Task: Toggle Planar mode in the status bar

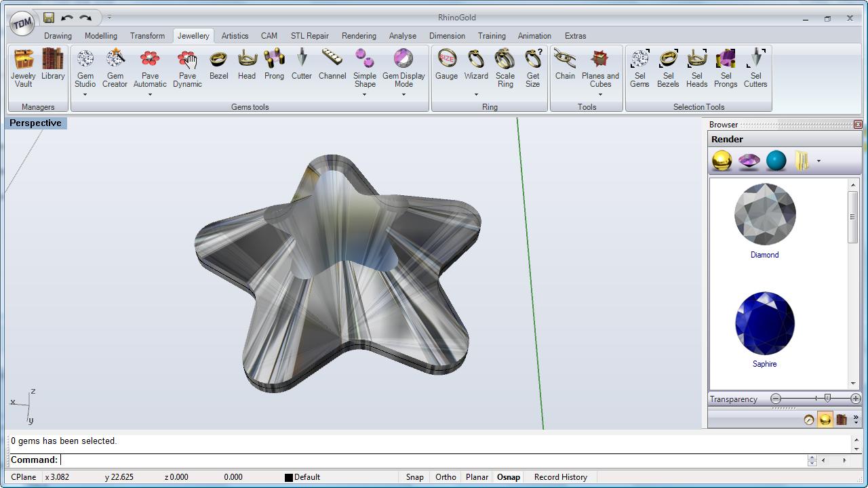Action: 477,477
